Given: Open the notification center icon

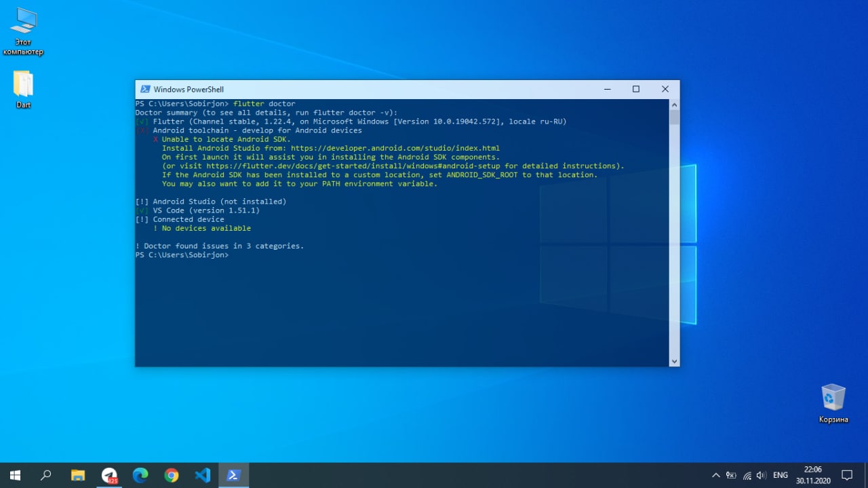Looking at the screenshot, I should coord(847,475).
